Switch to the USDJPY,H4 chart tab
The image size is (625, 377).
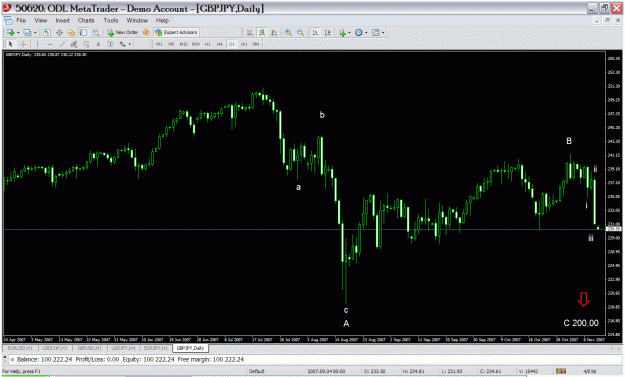click(x=124, y=348)
